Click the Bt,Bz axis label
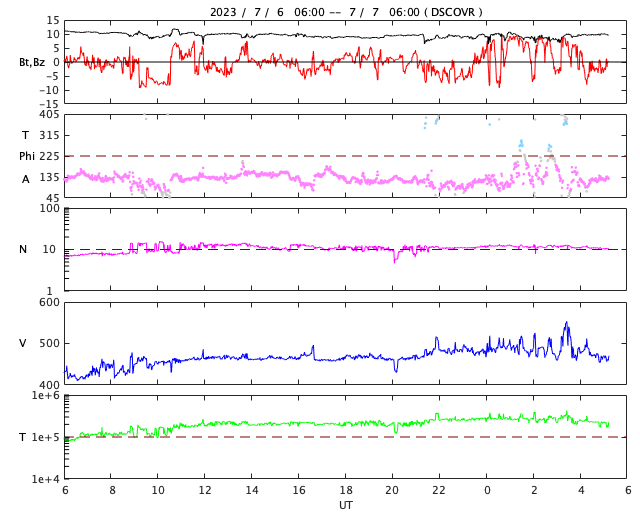The height and width of the screenshot is (512, 640). point(32,62)
